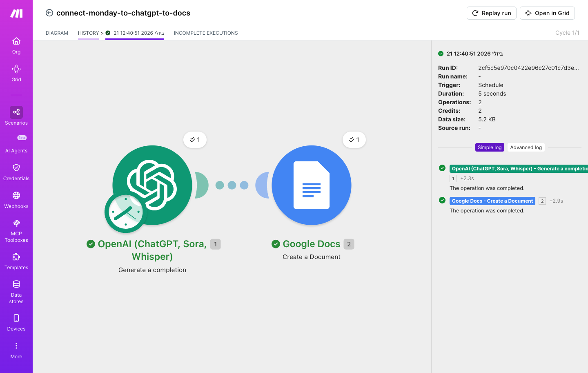
Task: Click the green success check beside OpenAI title
Action: coord(91,244)
